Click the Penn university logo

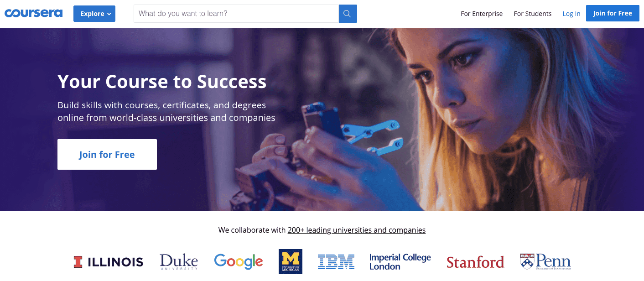click(545, 260)
